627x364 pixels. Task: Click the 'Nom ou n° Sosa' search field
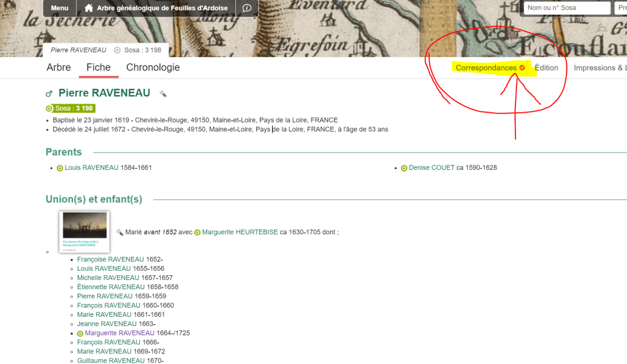568,8
